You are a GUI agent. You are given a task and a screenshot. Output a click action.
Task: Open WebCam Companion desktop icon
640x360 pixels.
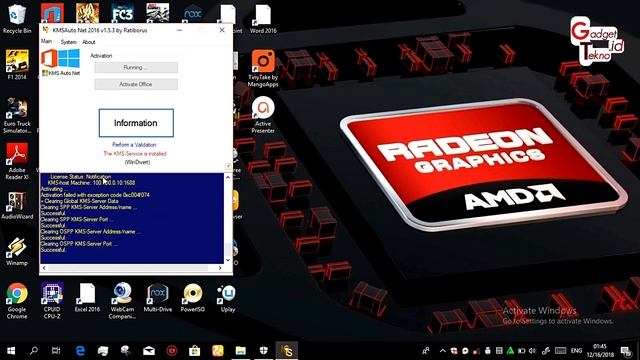(x=122, y=301)
